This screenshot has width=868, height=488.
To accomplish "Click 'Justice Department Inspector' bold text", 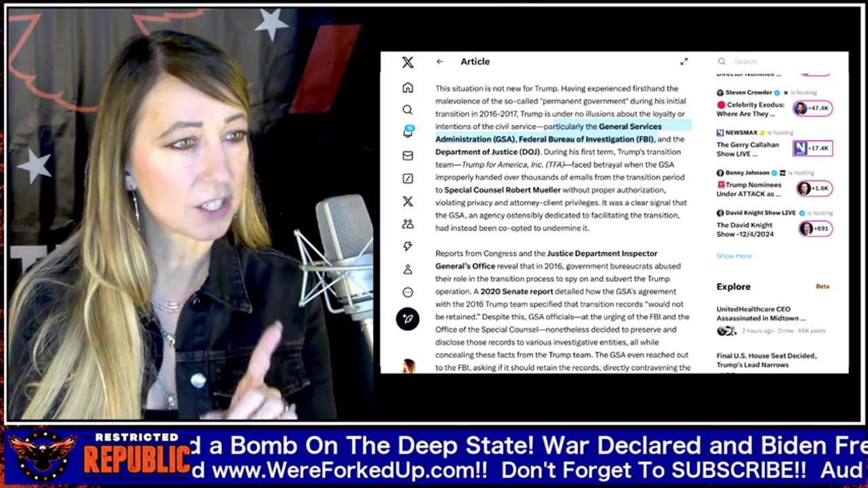I will tap(602, 253).
